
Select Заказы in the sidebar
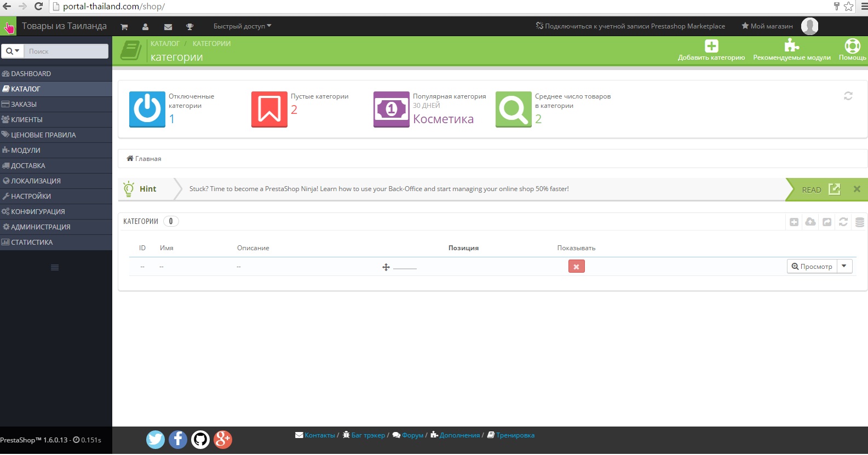click(x=56, y=104)
